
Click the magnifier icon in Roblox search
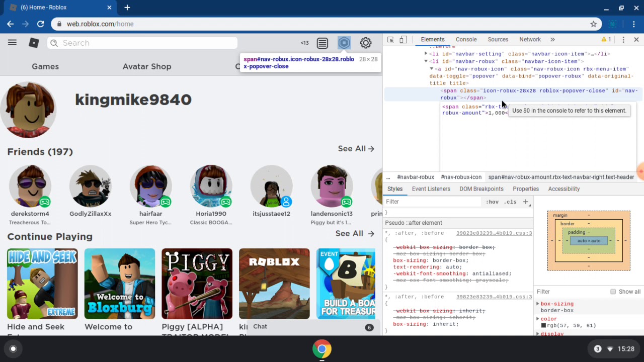(x=54, y=43)
